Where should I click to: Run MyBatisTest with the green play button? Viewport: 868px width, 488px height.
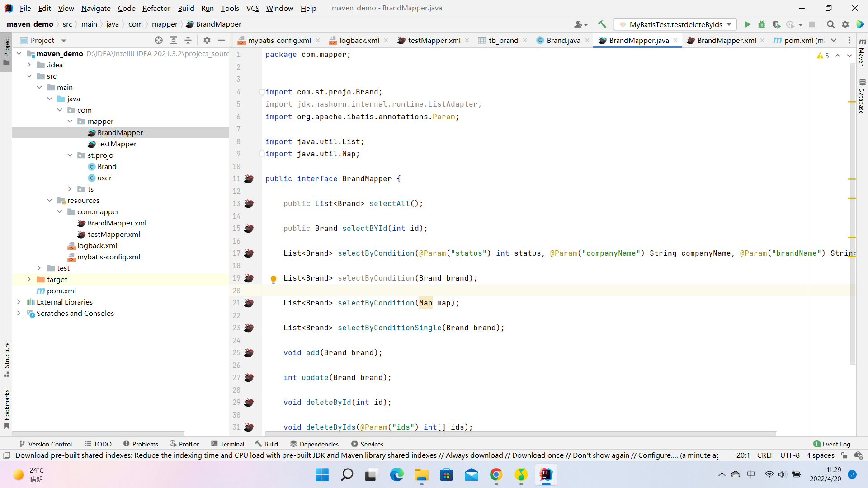click(x=747, y=24)
